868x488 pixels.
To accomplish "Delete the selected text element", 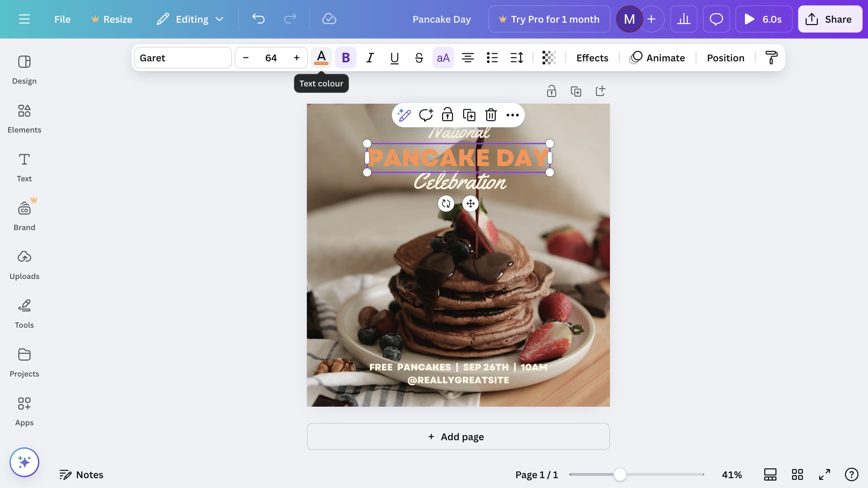I will (x=491, y=115).
